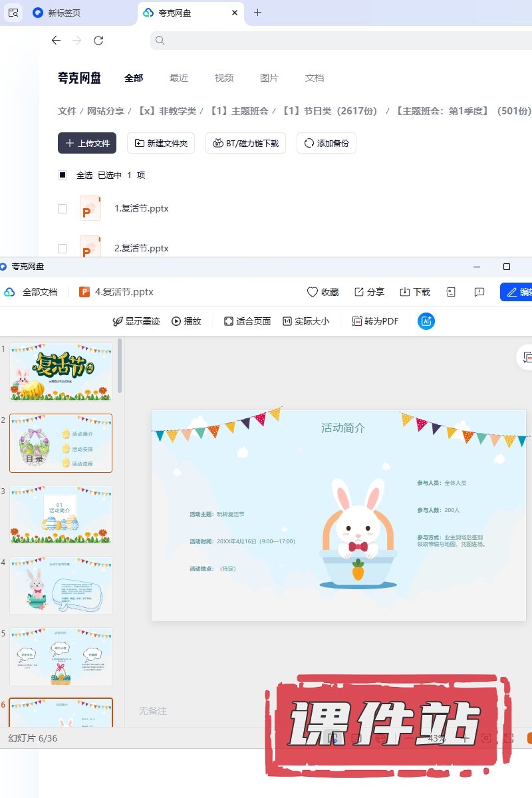Check the box for 1.复活节.pptx
This screenshot has width=532, height=798.
tap(63, 209)
